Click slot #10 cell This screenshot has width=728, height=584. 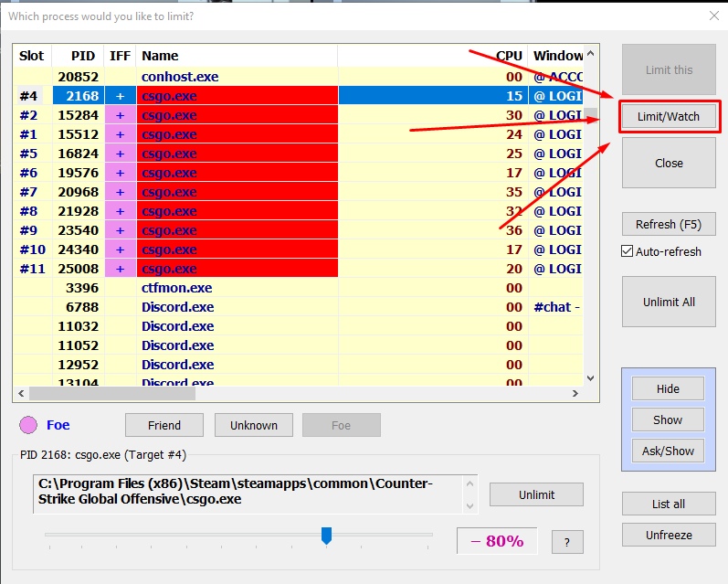33,250
